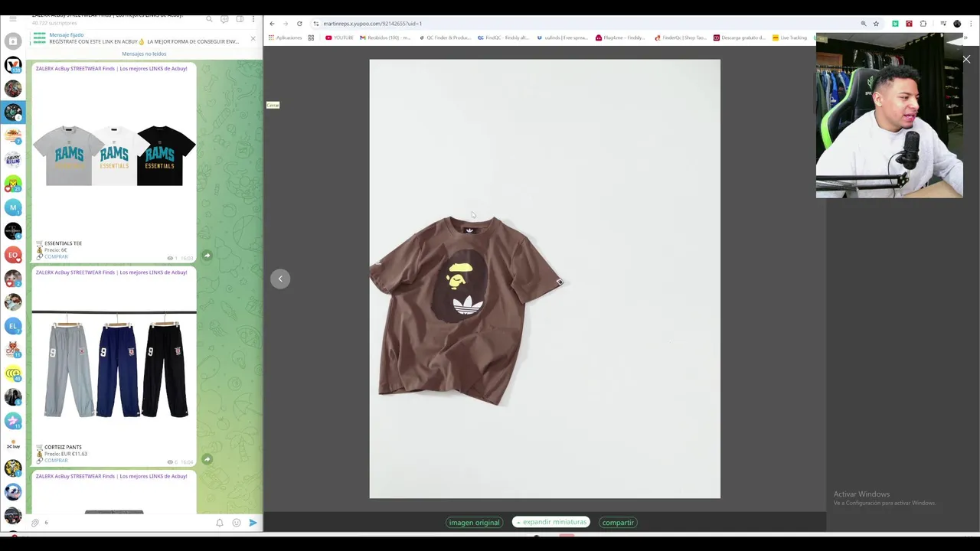Reload the Yupoo page
This screenshot has height=551, width=980.
pos(299,24)
